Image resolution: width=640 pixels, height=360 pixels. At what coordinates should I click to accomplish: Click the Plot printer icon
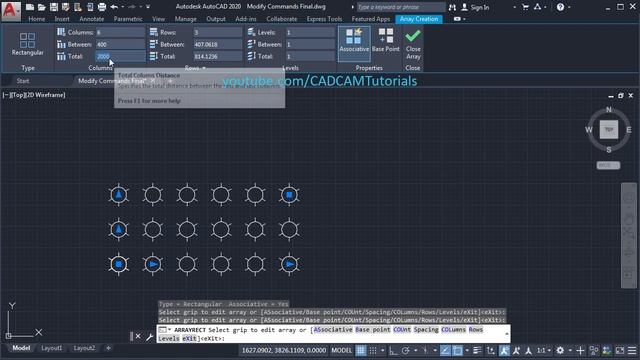pyautogui.click(x=102, y=7)
